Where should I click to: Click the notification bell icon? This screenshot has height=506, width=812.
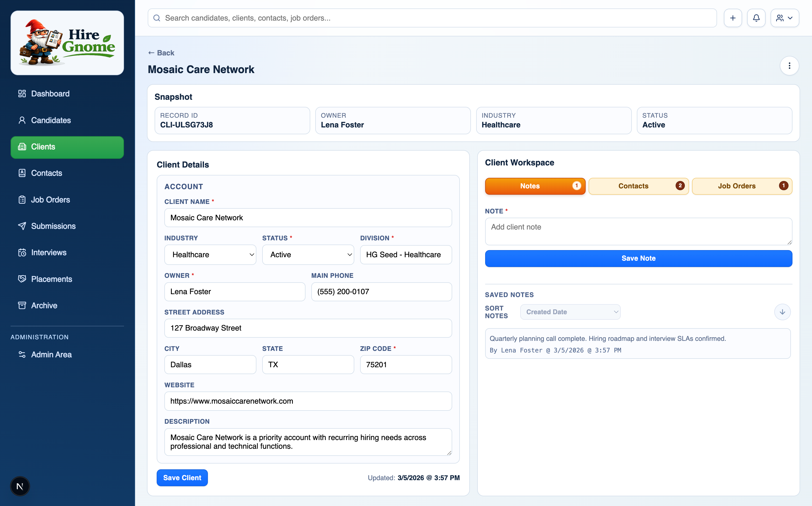756,18
